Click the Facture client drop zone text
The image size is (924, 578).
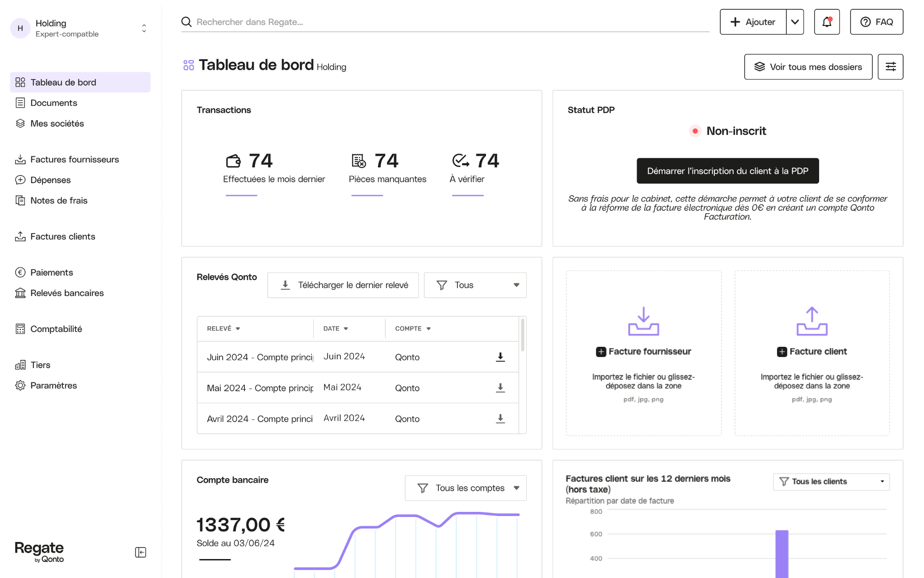(x=812, y=381)
